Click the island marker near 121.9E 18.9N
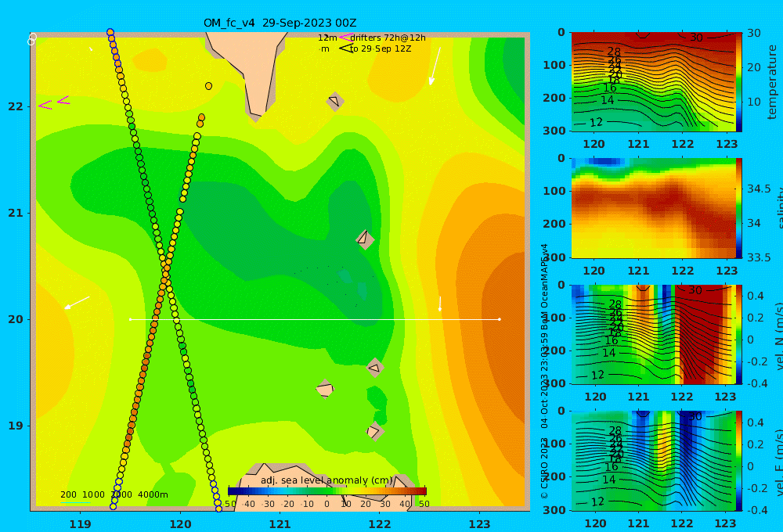Screen dimensions: 783x532 coord(375,431)
